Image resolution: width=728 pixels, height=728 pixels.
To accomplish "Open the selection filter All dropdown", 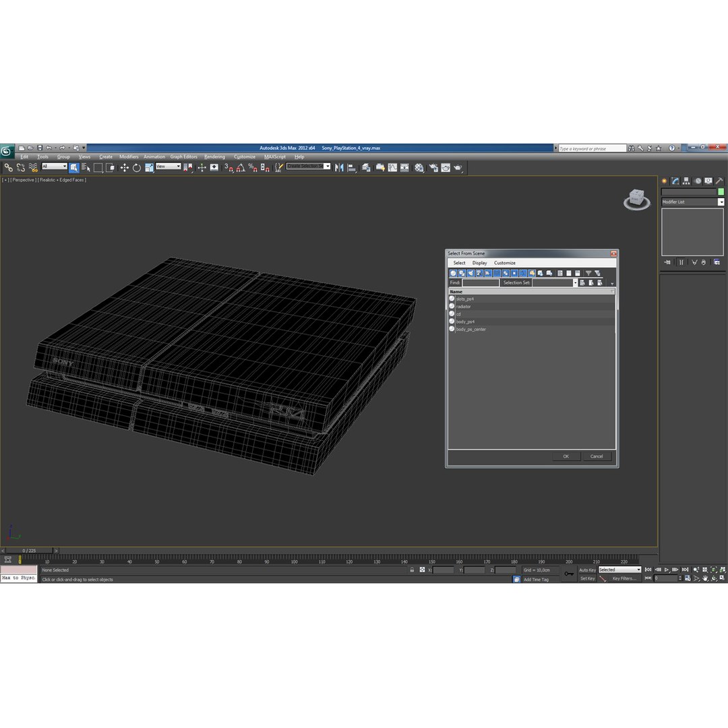I will point(55,166).
